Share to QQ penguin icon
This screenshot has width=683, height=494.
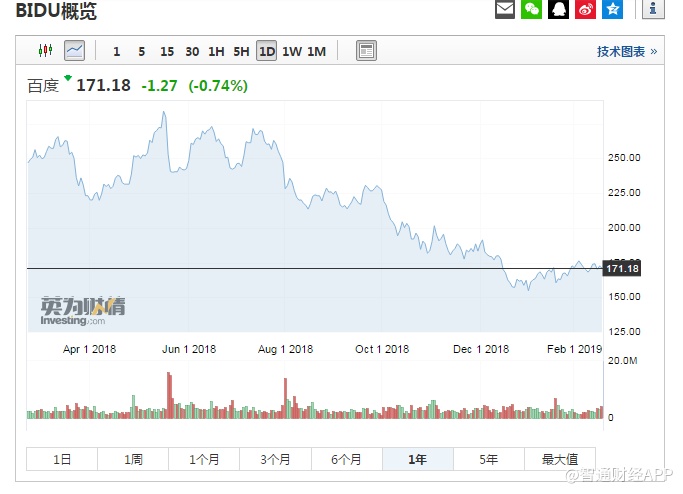[558, 9]
